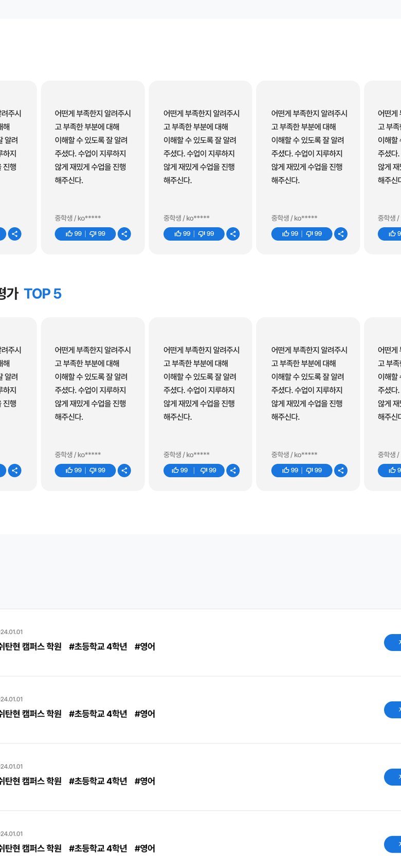Click #초등학교 4학년 tag in the third list row

98,781
